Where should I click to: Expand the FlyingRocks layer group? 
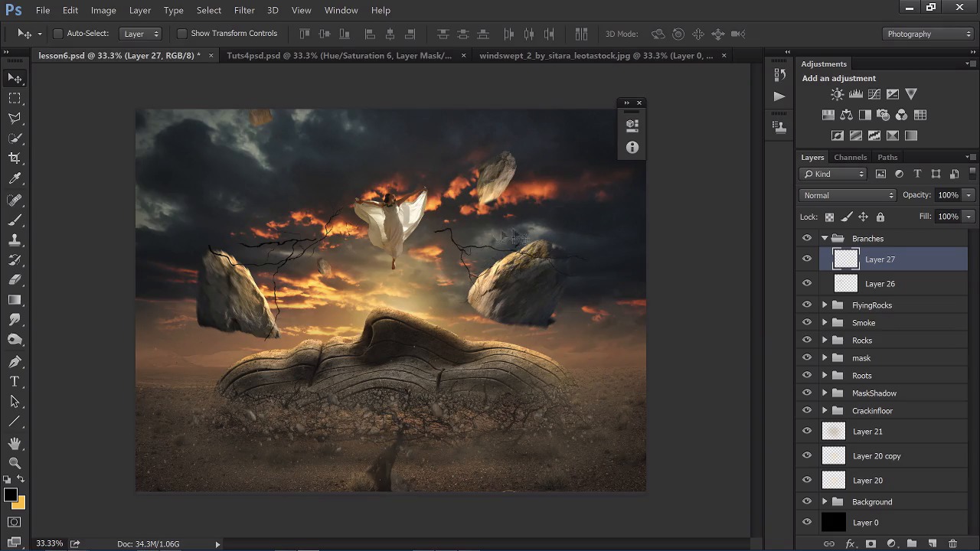tap(825, 305)
